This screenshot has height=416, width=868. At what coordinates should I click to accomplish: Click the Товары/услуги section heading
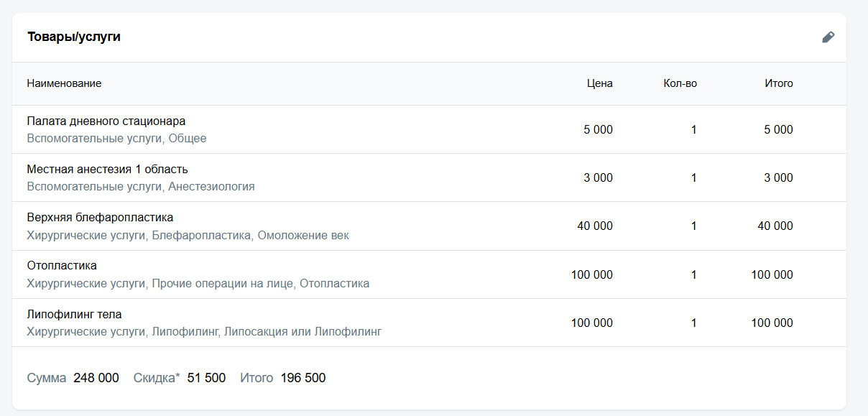[73, 37]
